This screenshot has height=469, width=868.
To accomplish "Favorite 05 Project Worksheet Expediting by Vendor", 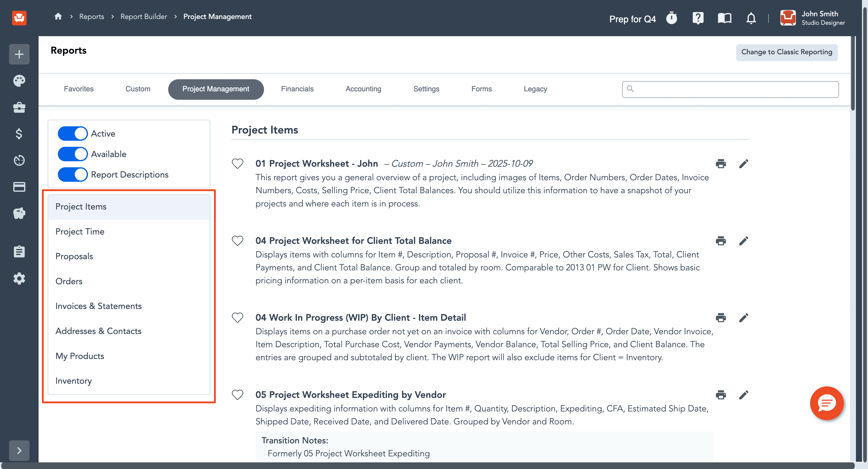I will 237,395.
